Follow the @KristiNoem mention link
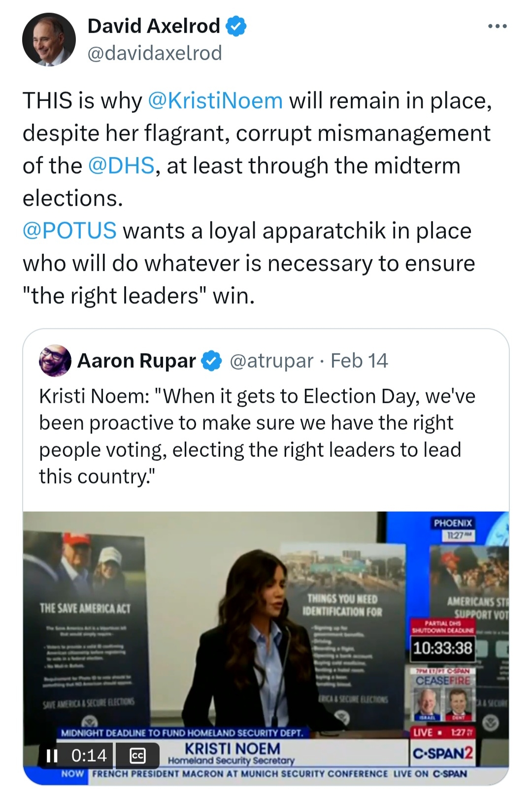 [x=215, y=101]
